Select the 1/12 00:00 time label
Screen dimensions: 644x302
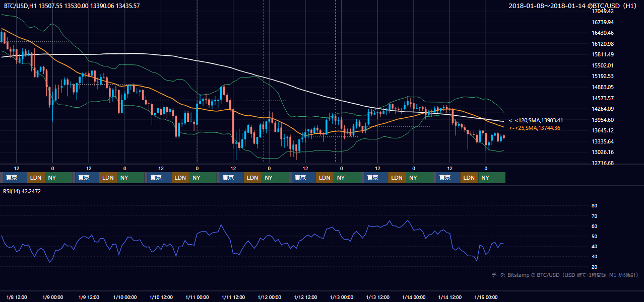coord(269,296)
